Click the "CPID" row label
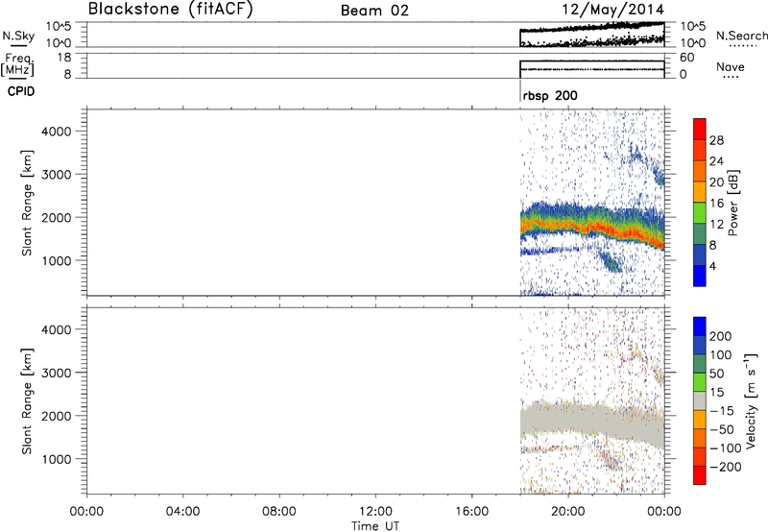The width and height of the screenshot is (768, 532). point(21,91)
